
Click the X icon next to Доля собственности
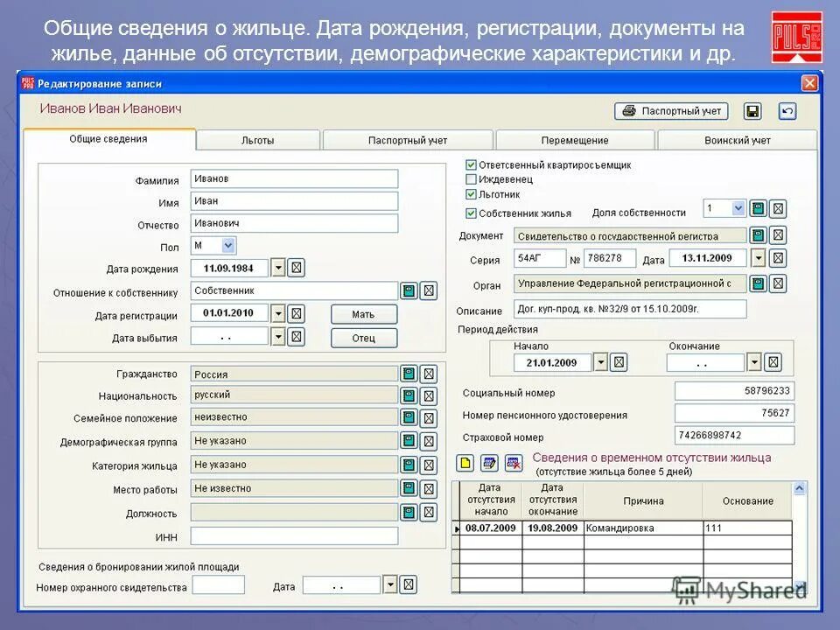point(775,208)
